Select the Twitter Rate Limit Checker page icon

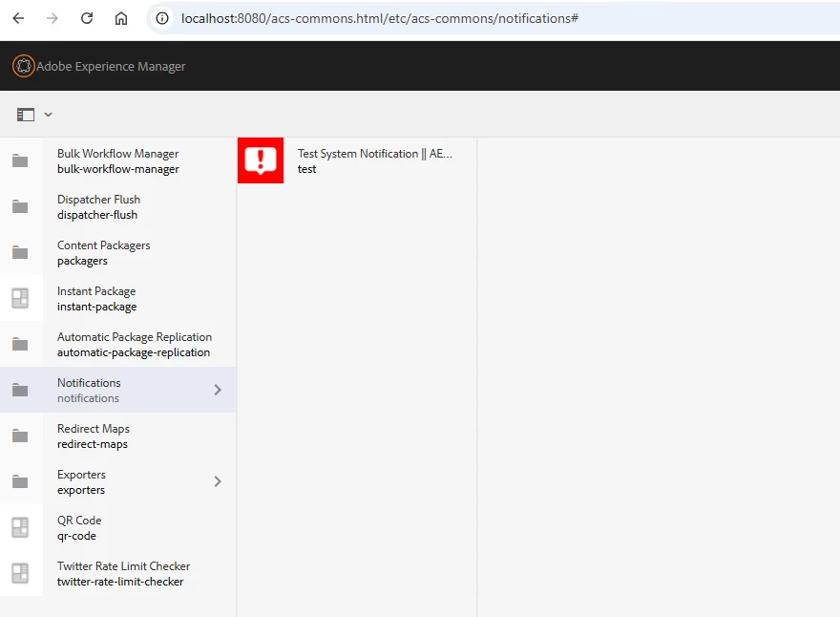click(20, 573)
